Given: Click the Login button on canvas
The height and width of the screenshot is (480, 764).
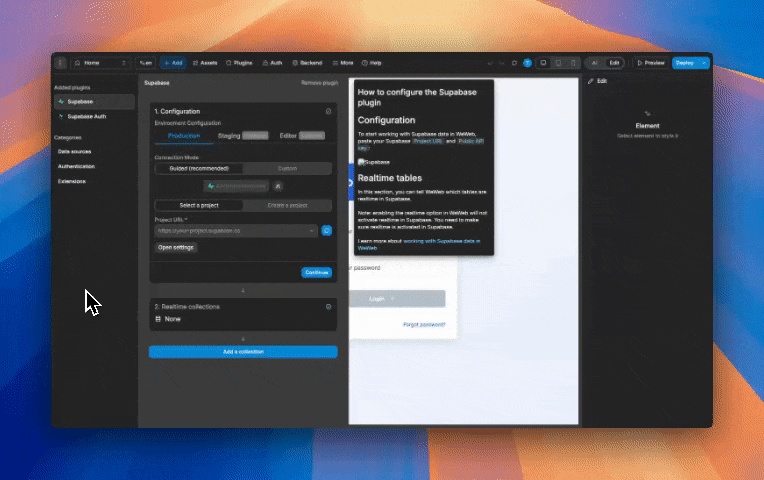Looking at the screenshot, I should tap(397, 299).
